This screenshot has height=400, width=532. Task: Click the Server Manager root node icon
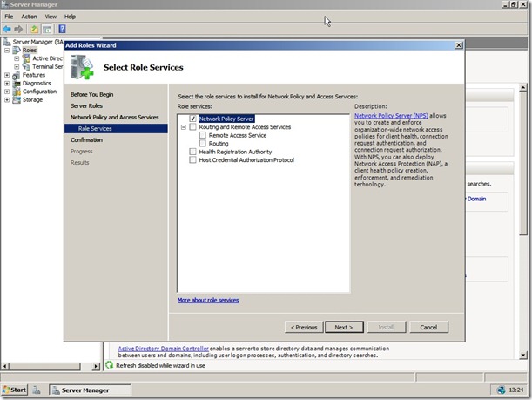pyautogui.click(x=7, y=42)
